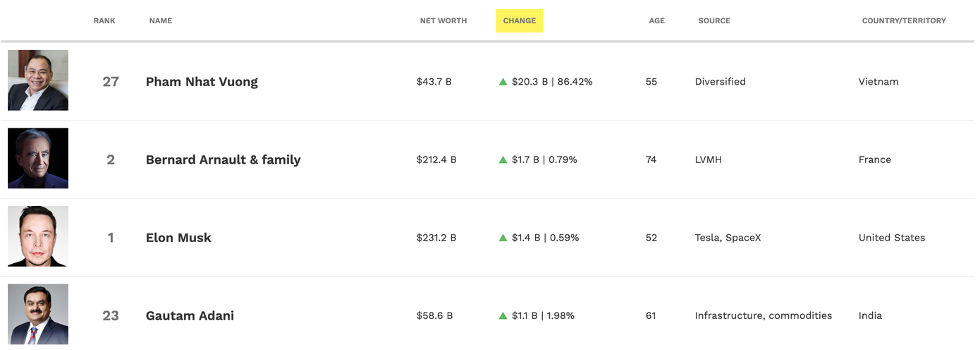Open Pham Nhat Vuong's profile link

(x=202, y=82)
